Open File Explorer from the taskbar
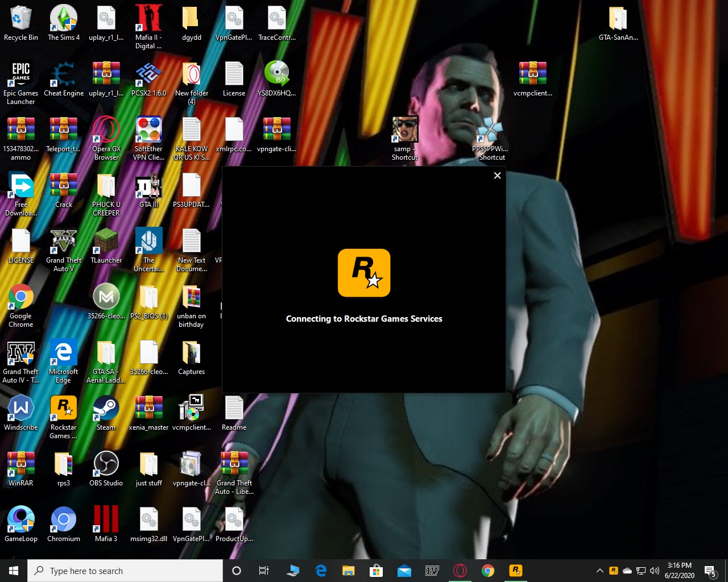Viewport: 728px width, 582px height. pyautogui.click(x=348, y=571)
